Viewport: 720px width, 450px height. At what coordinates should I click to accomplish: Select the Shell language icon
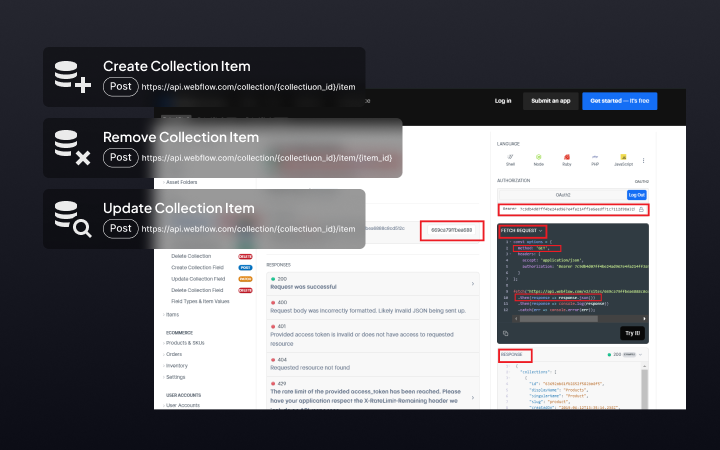click(x=510, y=157)
